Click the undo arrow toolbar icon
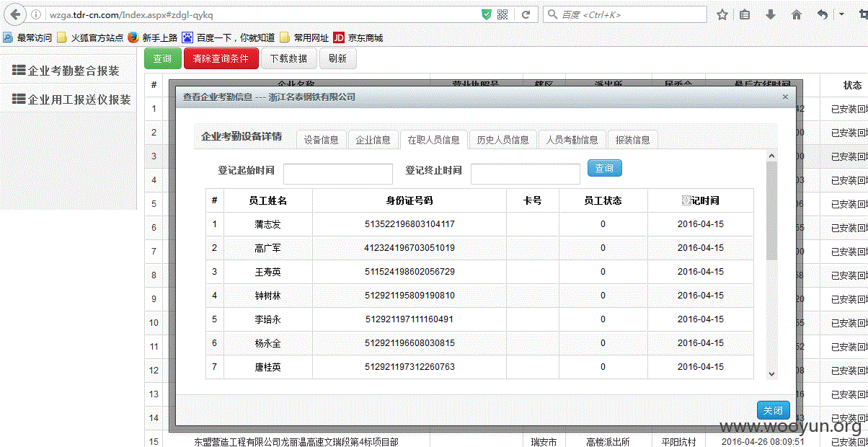 tap(823, 14)
